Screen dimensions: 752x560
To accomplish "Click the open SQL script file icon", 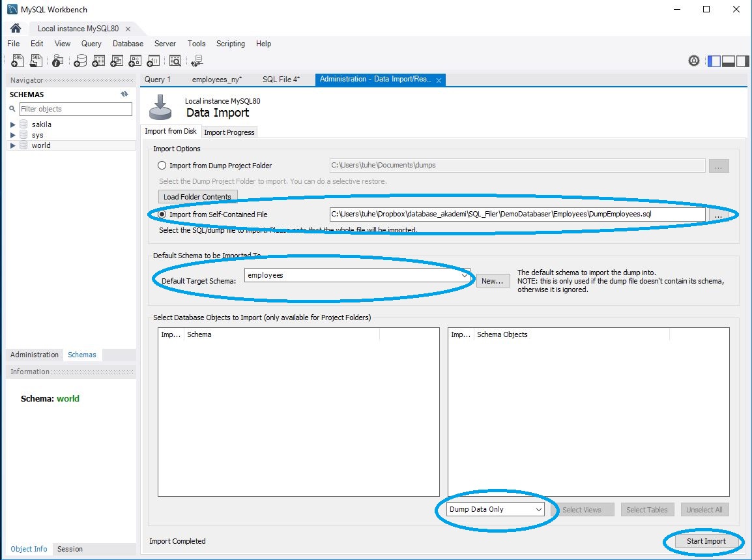I will pyautogui.click(x=36, y=61).
